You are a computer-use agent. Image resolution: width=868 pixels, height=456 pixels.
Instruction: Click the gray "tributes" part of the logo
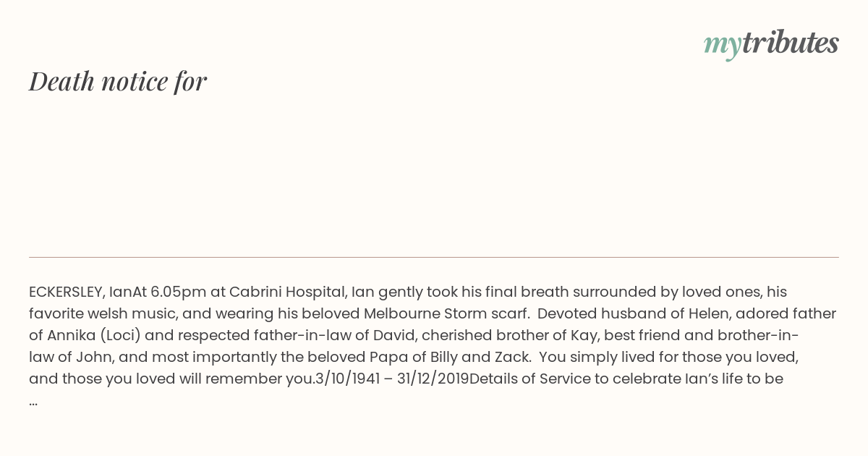point(791,43)
